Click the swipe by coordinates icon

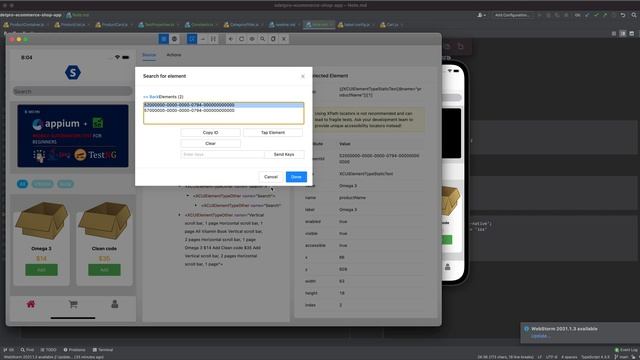(203, 39)
